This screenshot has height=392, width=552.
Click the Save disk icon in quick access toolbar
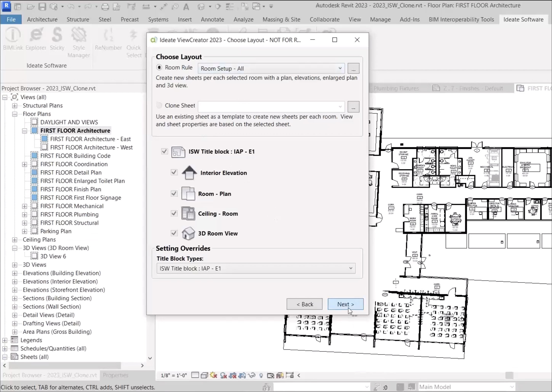click(42, 7)
